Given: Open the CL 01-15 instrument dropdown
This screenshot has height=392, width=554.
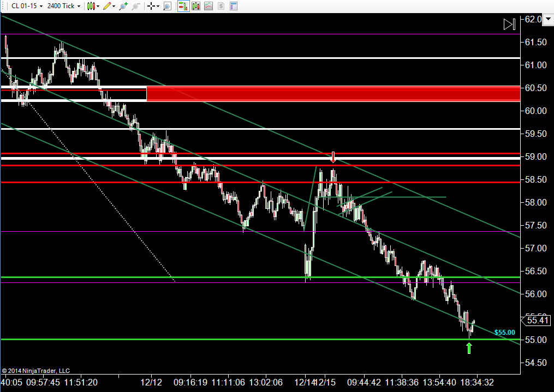Looking at the screenshot, I should click(x=27, y=6).
